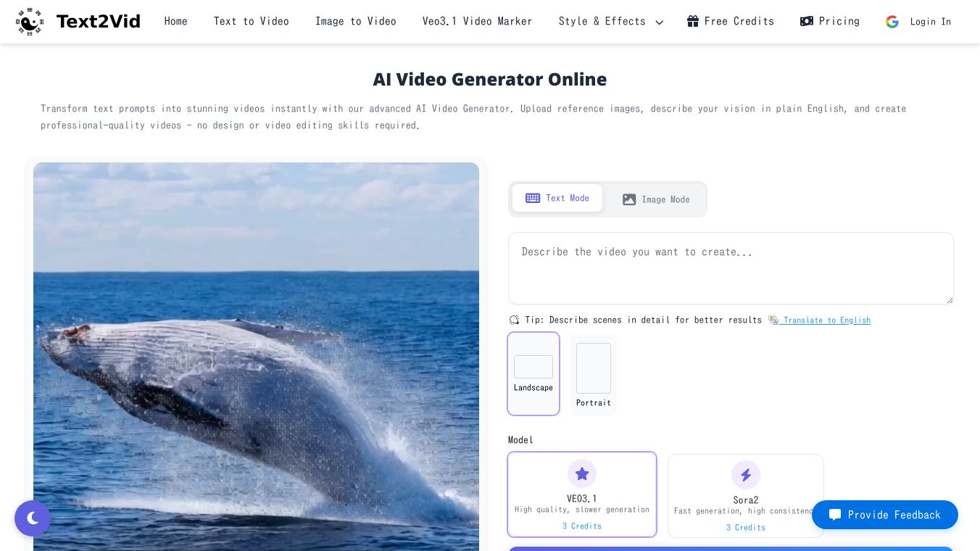Click the Google icon to log in

pyautogui.click(x=892, y=22)
